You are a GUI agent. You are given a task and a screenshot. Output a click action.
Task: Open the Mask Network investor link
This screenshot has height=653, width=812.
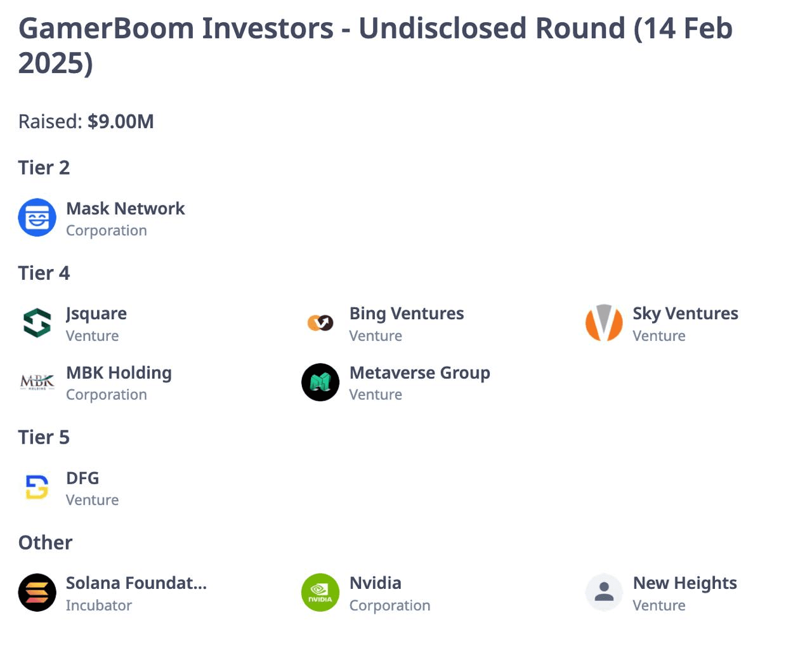tap(126, 209)
